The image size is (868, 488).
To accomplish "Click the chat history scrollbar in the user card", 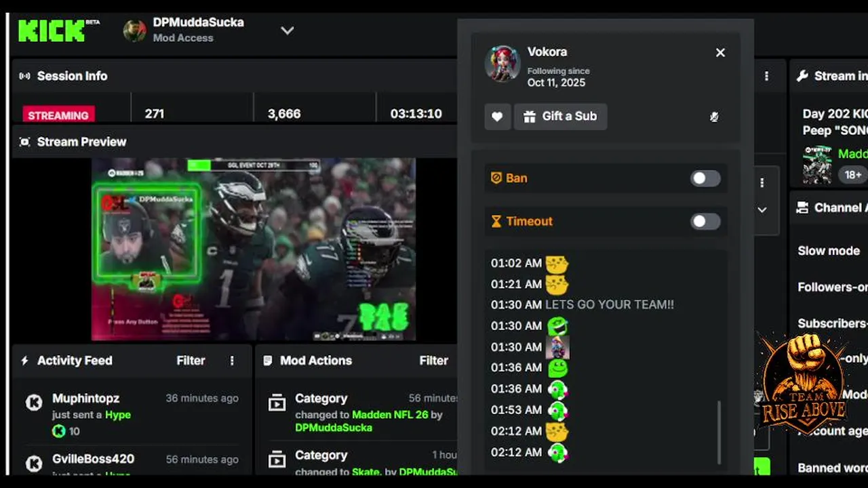I will [x=719, y=432].
